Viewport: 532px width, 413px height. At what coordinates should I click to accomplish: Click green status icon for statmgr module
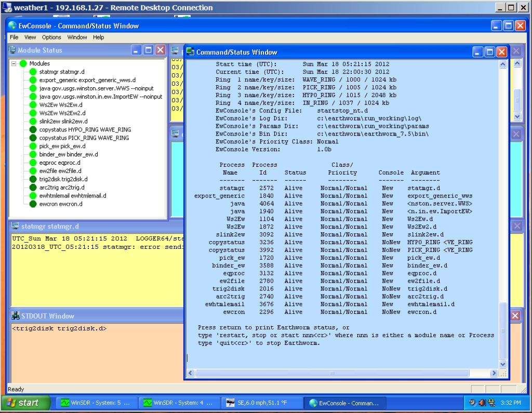[x=33, y=72]
